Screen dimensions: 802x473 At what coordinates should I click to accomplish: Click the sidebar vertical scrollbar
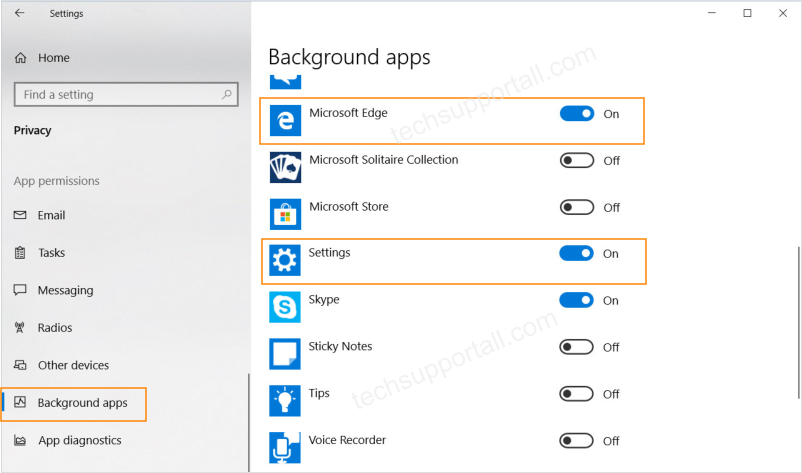[x=249, y=422]
